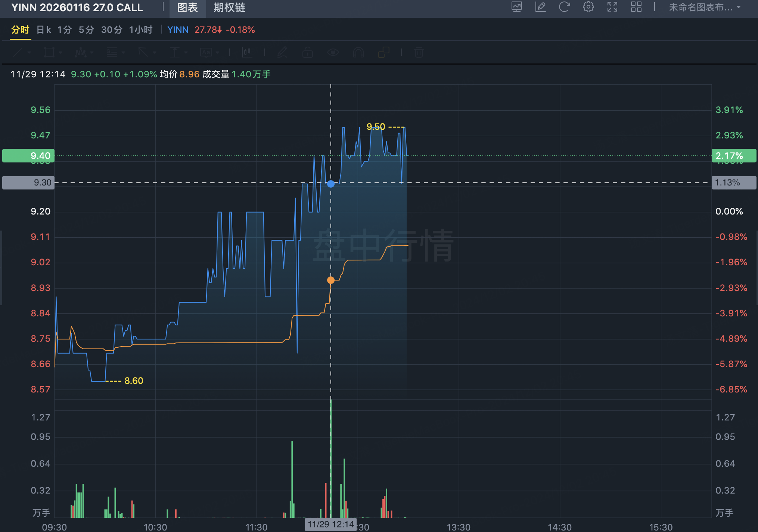The height and width of the screenshot is (532, 758).
Task: Select the candlestick indicator tool icon
Action: tap(247, 53)
